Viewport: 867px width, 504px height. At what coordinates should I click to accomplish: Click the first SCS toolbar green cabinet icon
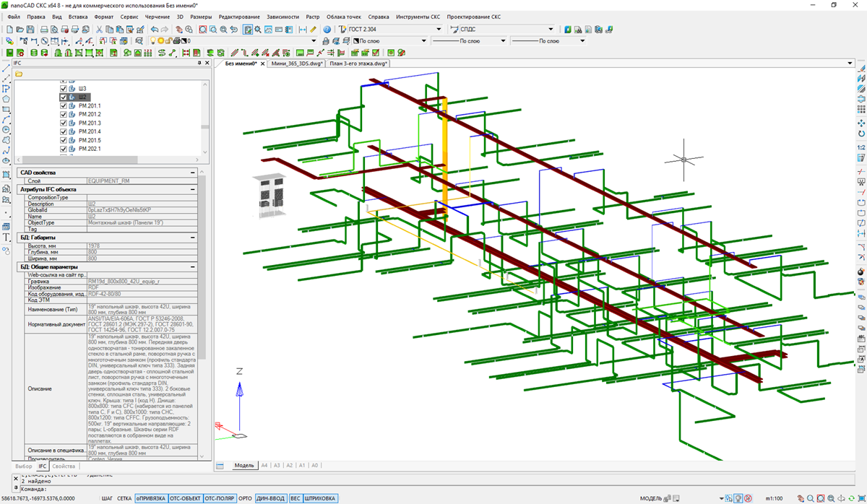9,53
